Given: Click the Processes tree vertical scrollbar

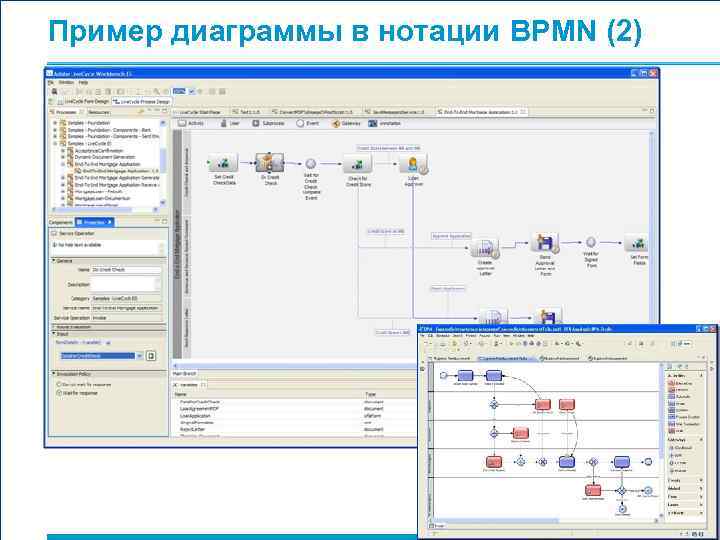Looking at the screenshot, I should [x=163, y=163].
